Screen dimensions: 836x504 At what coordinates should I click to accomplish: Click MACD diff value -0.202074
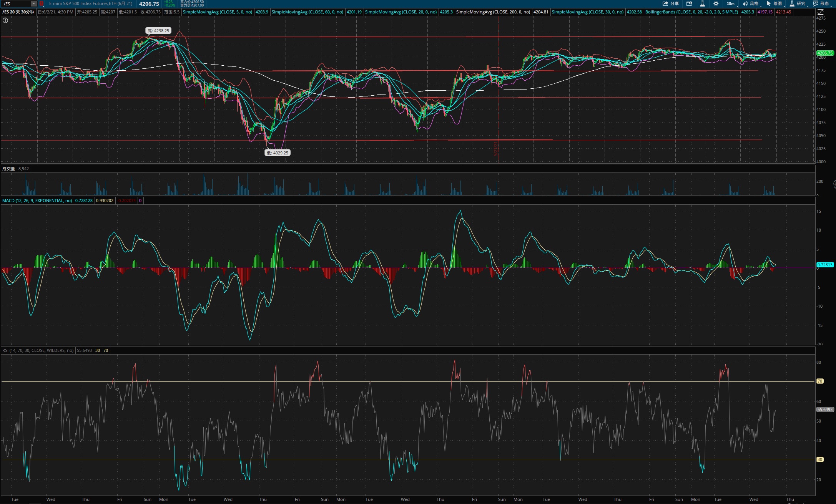tap(126, 201)
